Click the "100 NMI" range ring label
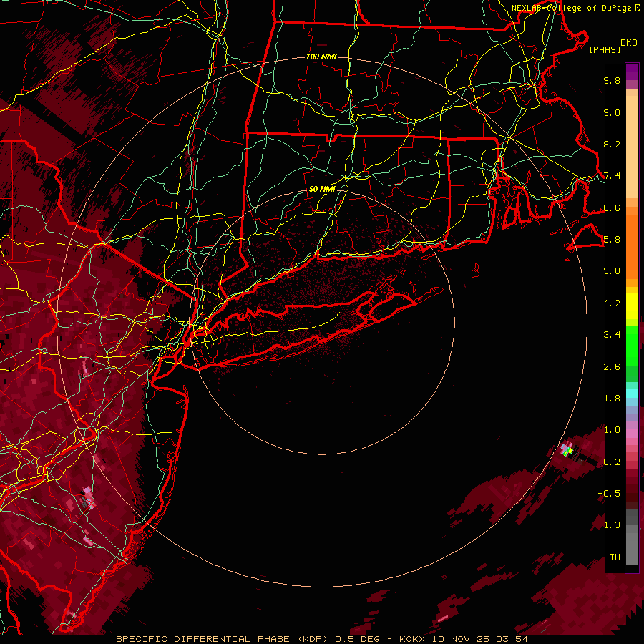Viewport: 644px width, 644px height. point(321,57)
